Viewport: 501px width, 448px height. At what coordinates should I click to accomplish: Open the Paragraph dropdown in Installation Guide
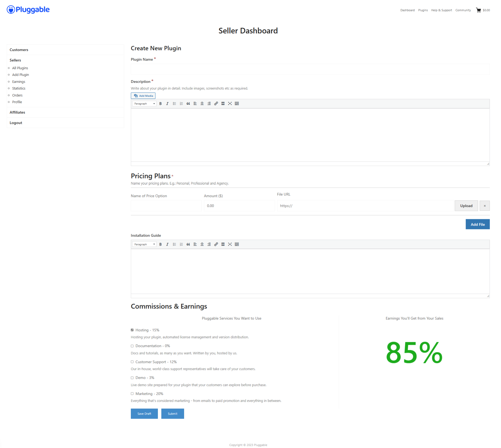144,244
